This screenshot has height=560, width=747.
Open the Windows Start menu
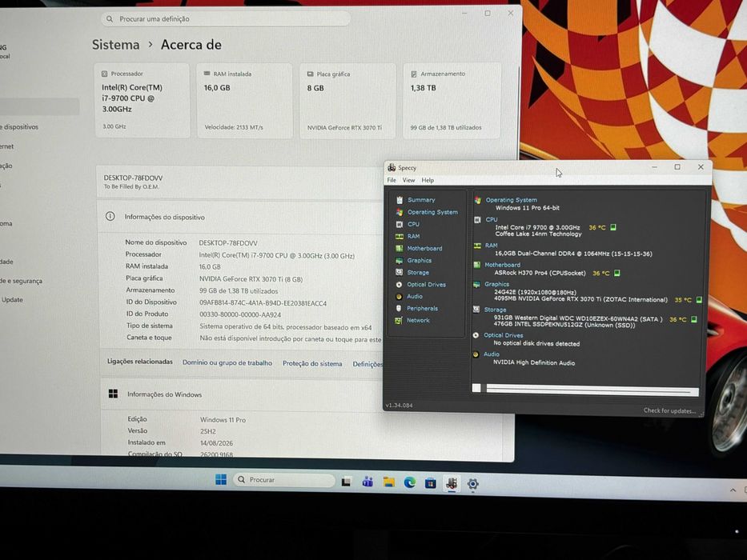(x=221, y=479)
